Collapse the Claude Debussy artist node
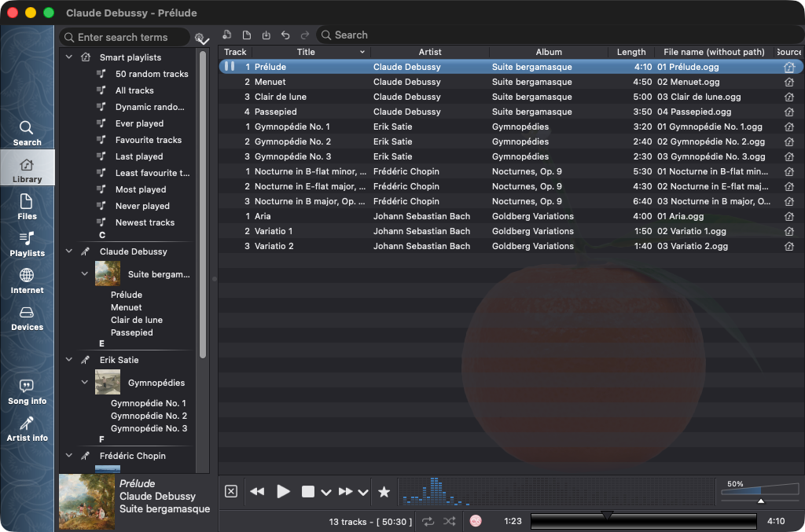Viewport: 805px width, 532px height. coord(69,251)
